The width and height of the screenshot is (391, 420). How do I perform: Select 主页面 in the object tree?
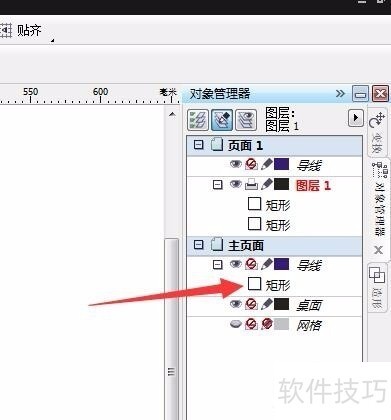click(246, 246)
